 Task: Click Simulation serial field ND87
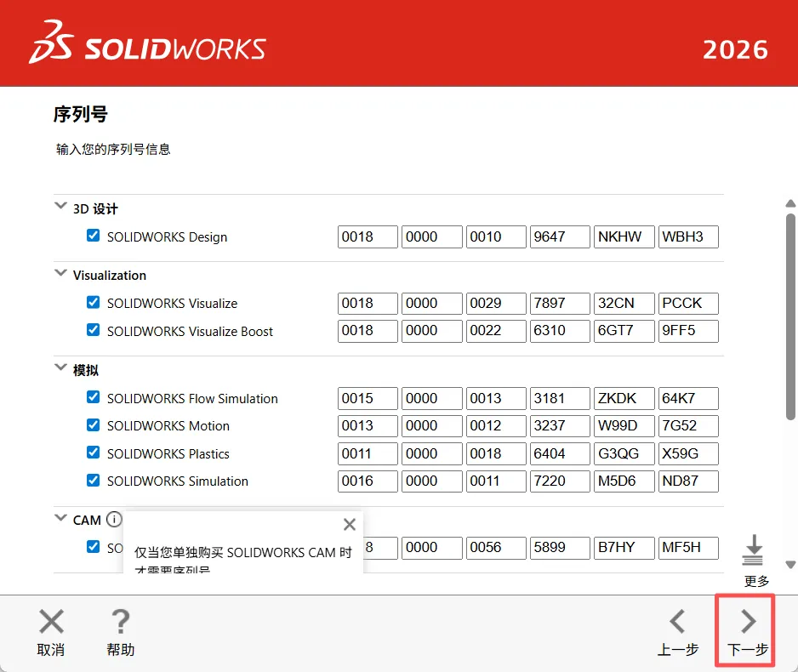[688, 481]
